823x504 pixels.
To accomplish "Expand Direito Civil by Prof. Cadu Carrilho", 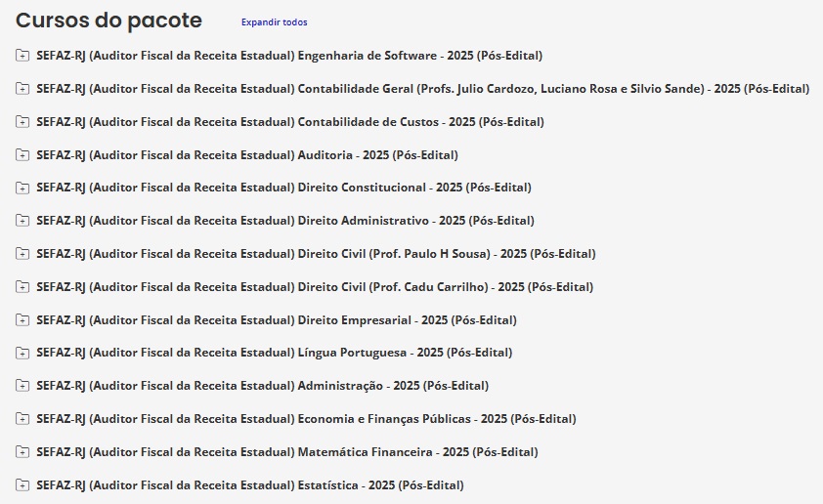I will [x=22, y=287].
